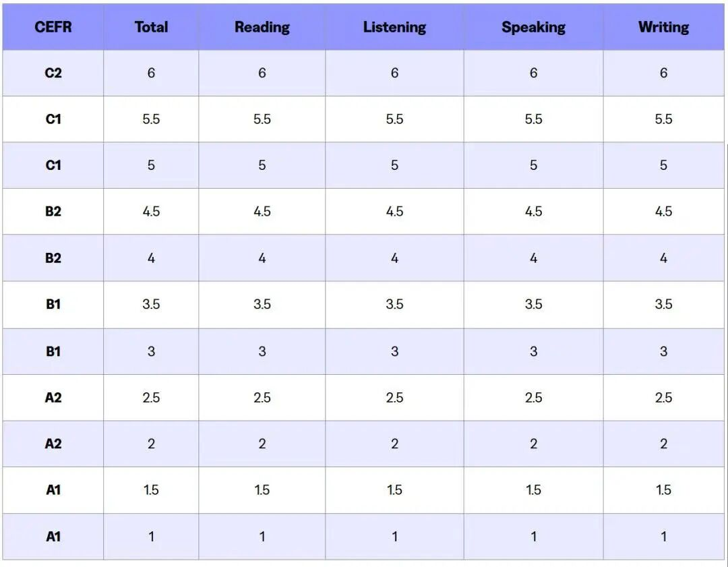Select the Total cell showing 1

tap(151, 537)
